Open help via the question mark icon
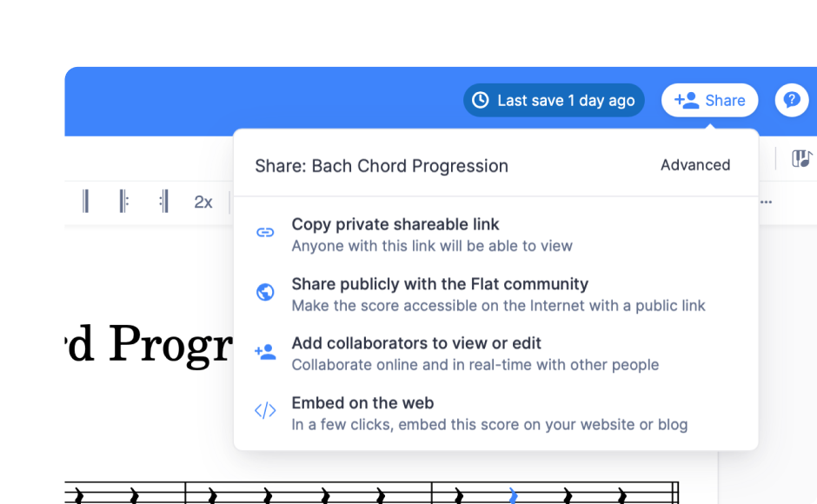Screen dimensions: 817x504 pos(791,100)
